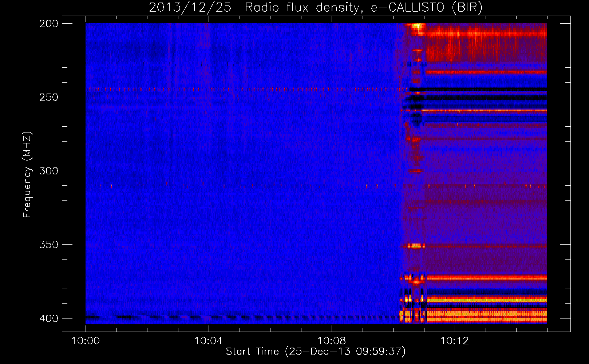Image resolution: width=589 pixels, height=364 pixels.
Task: Click the 10:08 time tick label
Action: (332, 341)
